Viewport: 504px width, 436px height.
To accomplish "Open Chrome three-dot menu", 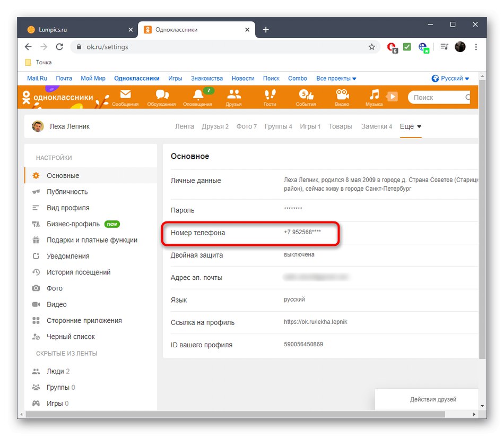I will click(476, 47).
